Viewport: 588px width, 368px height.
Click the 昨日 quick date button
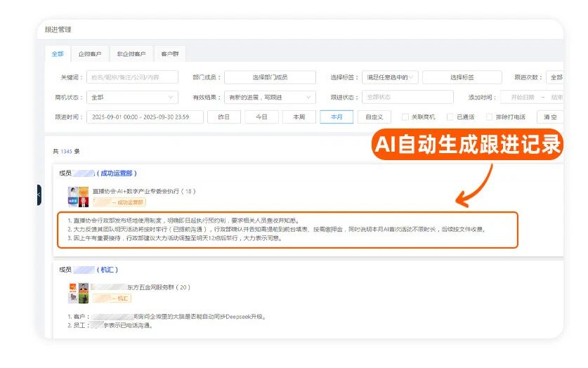pos(224,117)
